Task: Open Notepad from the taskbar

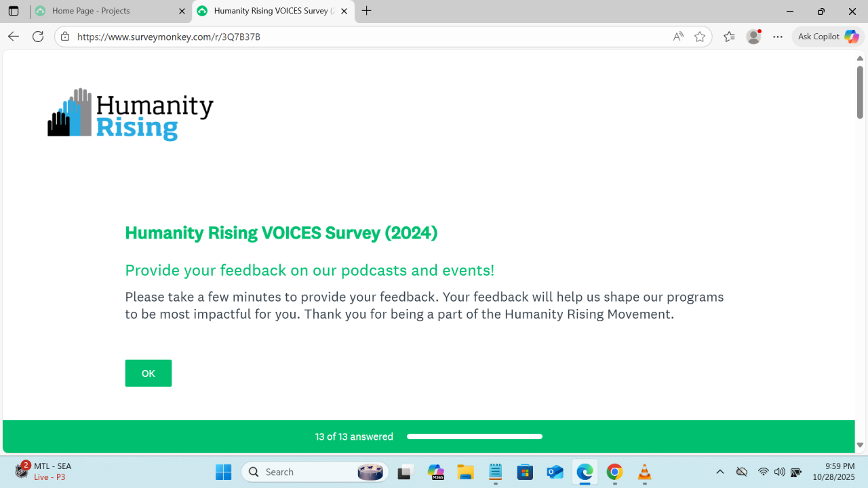Action: pyautogui.click(x=495, y=472)
